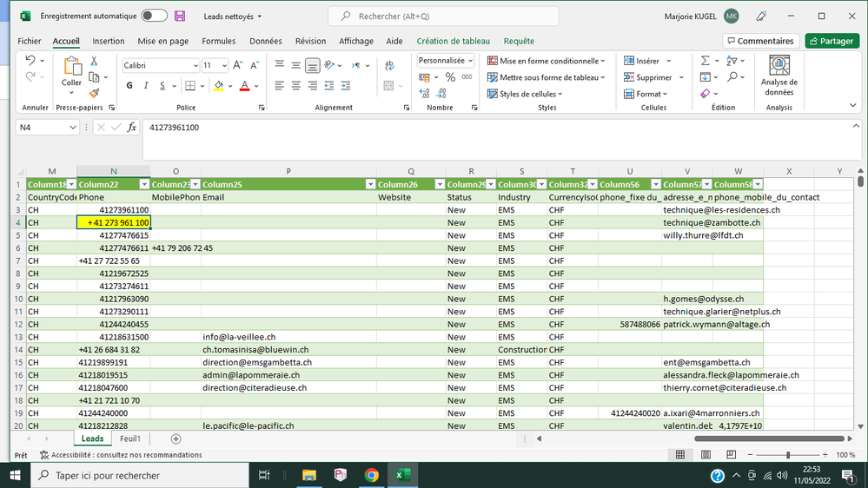Click the Cut scissors icon
The height and width of the screenshot is (488, 868).
point(94,62)
